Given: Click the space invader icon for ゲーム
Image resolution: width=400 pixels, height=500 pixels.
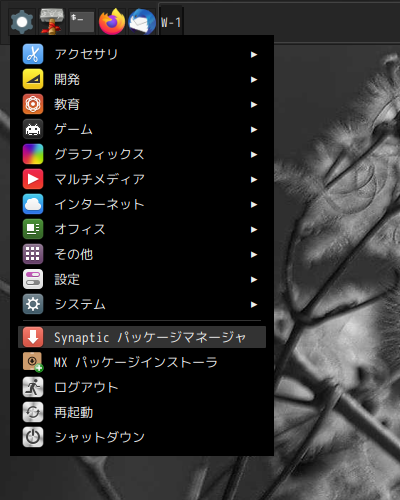Looking at the screenshot, I should [33, 129].
